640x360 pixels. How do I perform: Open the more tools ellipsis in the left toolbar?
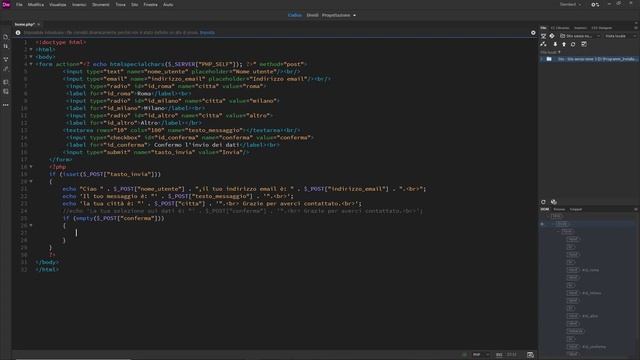[6, 105]
